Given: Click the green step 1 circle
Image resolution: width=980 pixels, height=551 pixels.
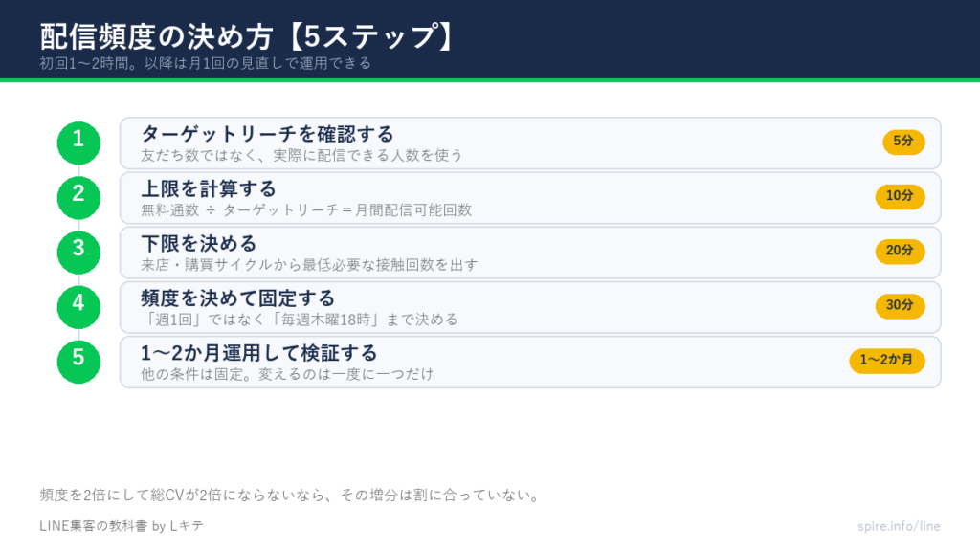Looking at the screenshot, I should click(x=78, y=143).
